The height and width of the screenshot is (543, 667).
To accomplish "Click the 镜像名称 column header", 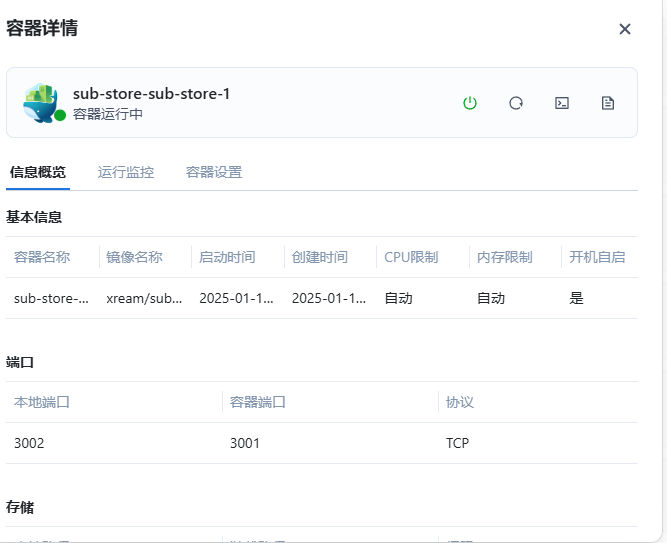I will pyautogui.click(x=134, y=257).
